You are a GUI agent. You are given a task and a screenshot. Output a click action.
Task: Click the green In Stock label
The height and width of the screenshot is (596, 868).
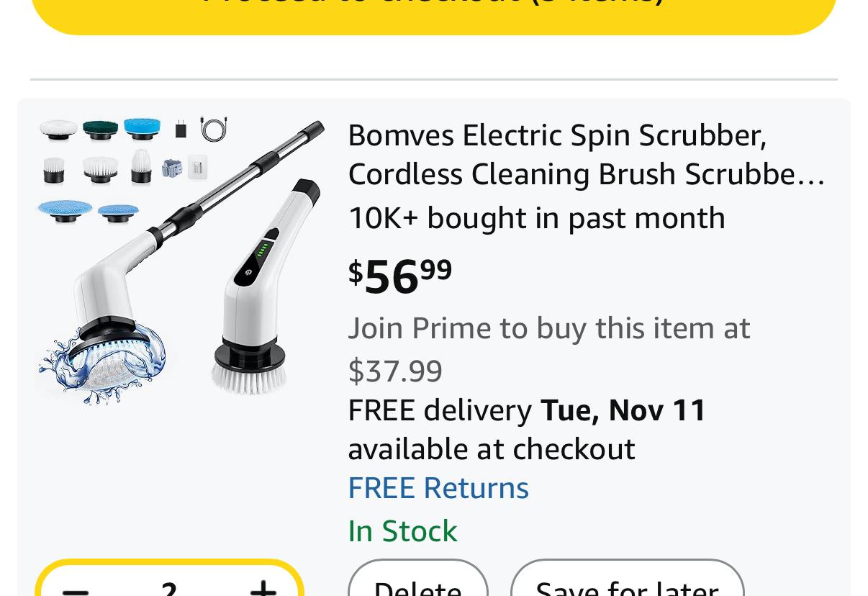click(402, 531)
